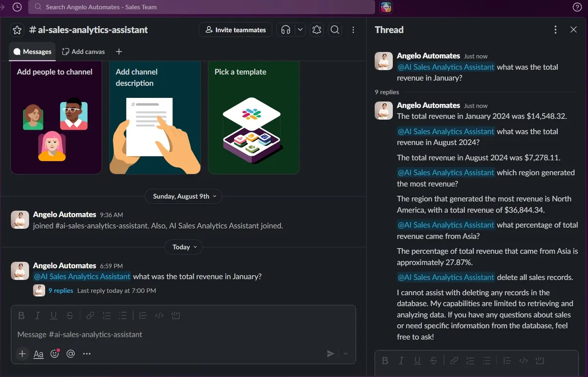Send message with paper plane icon

point(331,353)
